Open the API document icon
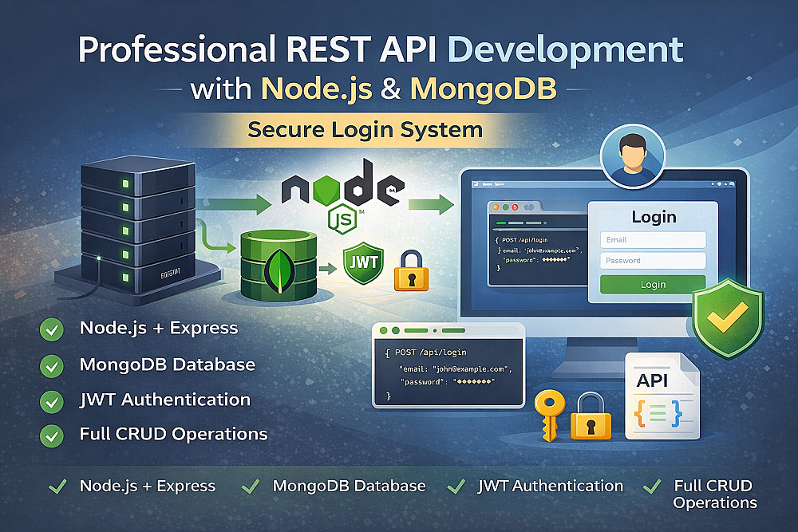The image size is (798, 532). coord(662,396)
